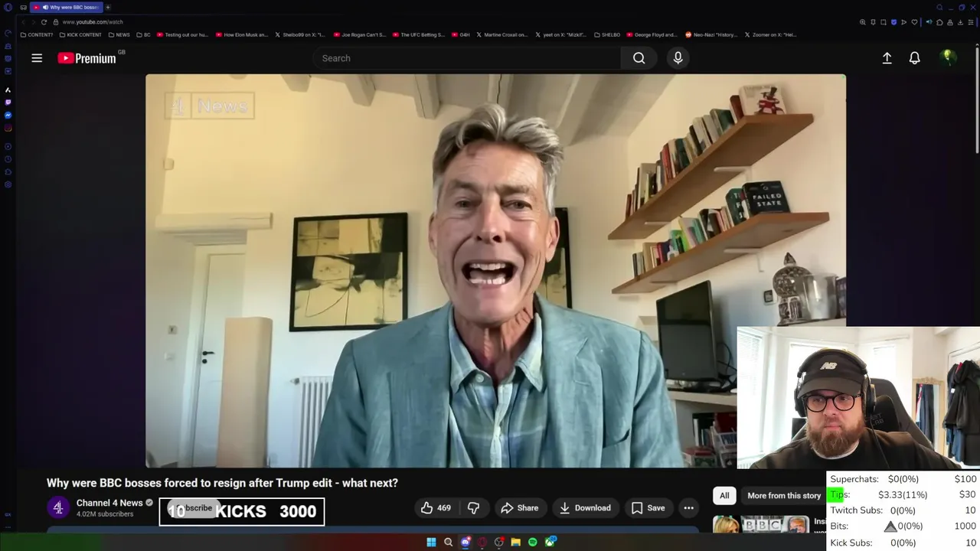The width and height of the screenshot is (980, 551).
Task: Open the BC bookmarks folder
Action: [143, 34]
